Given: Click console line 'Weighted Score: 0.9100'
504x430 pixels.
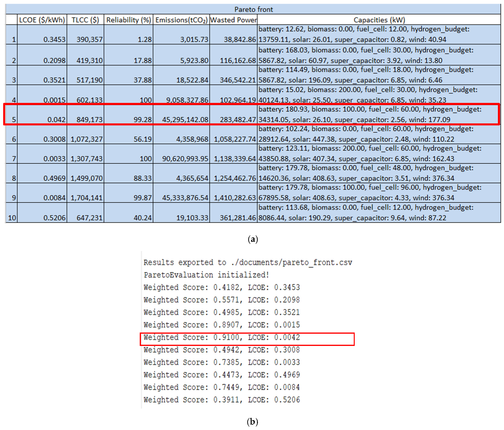Looking at the screenshot, I should (222, 337).
